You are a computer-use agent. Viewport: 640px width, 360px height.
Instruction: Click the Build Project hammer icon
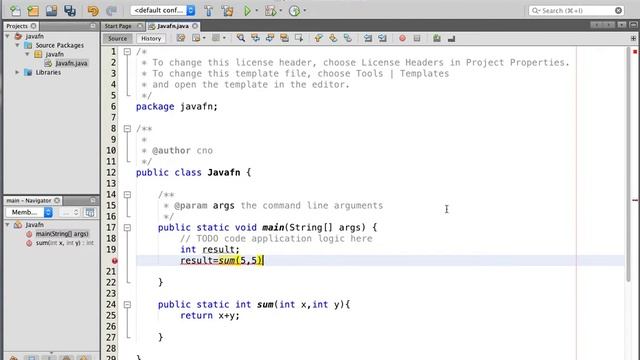pos(209,10)
